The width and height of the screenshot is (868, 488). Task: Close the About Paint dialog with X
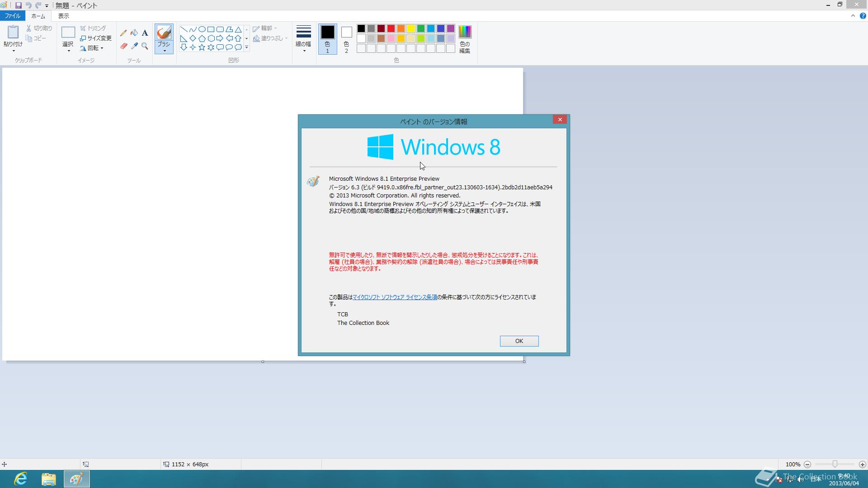(560, 119)
